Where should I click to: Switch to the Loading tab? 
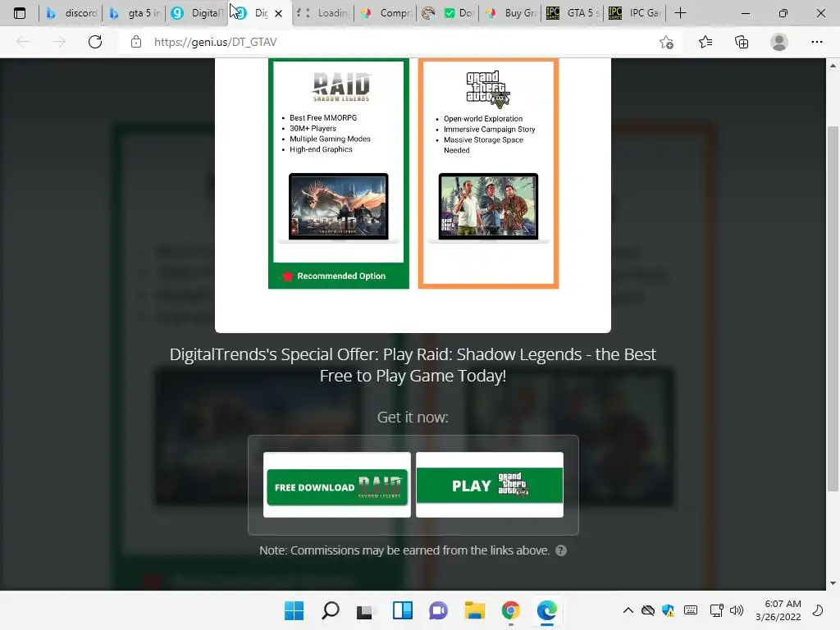tap(323, 13)
